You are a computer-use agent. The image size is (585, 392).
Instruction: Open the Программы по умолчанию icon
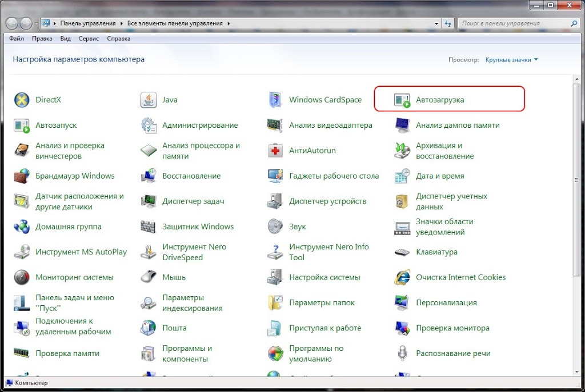coord(275,353)
